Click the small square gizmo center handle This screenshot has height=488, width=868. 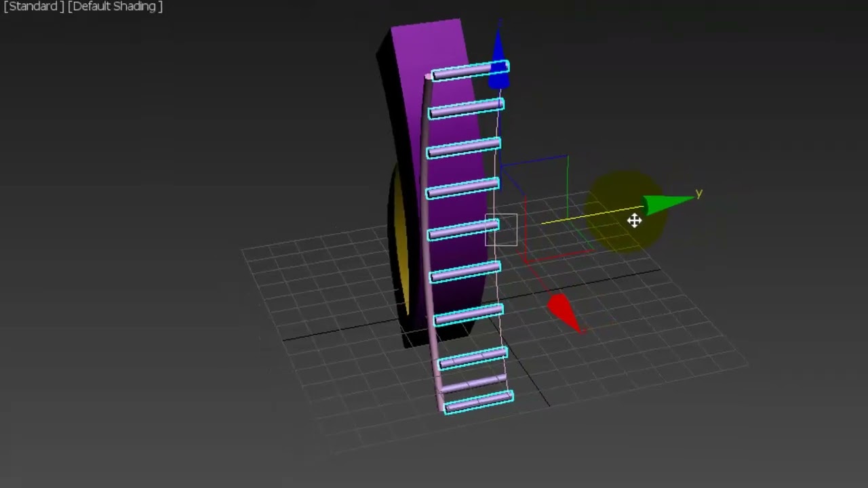coord(501,230)
